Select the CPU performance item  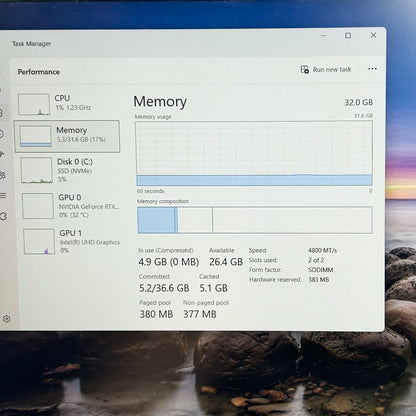[x=67, y=104]
